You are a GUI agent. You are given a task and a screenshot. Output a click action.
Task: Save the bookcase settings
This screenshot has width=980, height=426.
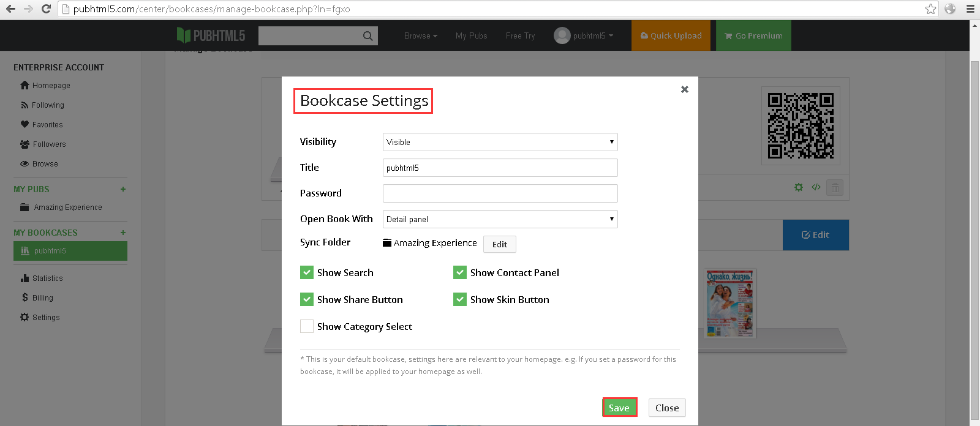click(619, 408)
